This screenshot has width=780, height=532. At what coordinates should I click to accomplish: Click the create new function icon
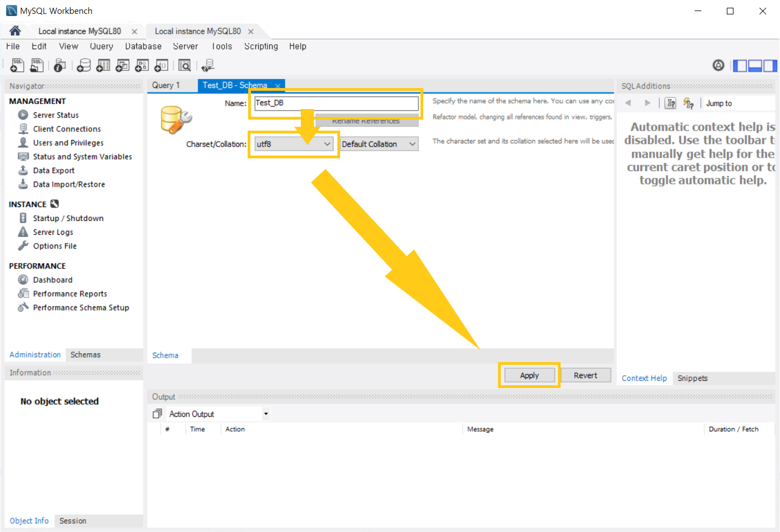pyautogui.click(x=161, y=65)
